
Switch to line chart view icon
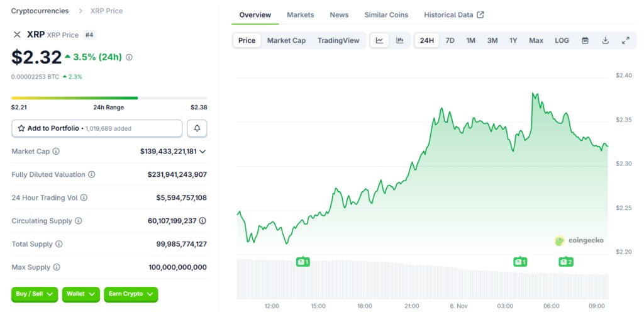coord(379,40)
